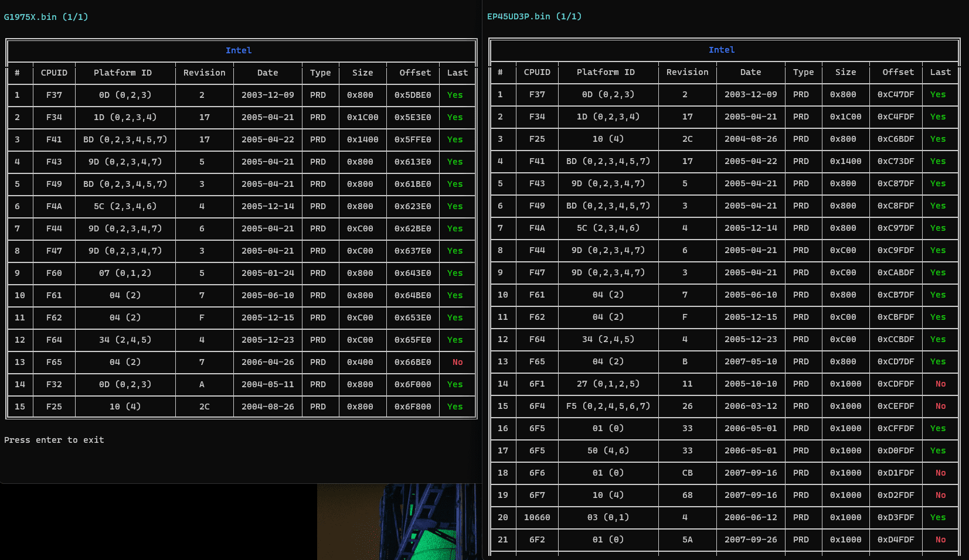Select offset value 0x653E0
The height and width of the screenshot is (560, 969).
click(x=413, y=317)
